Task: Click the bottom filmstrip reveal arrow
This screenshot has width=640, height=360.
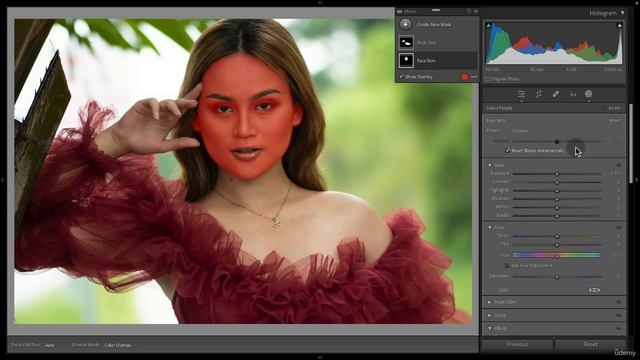Action: pos(320,357)
